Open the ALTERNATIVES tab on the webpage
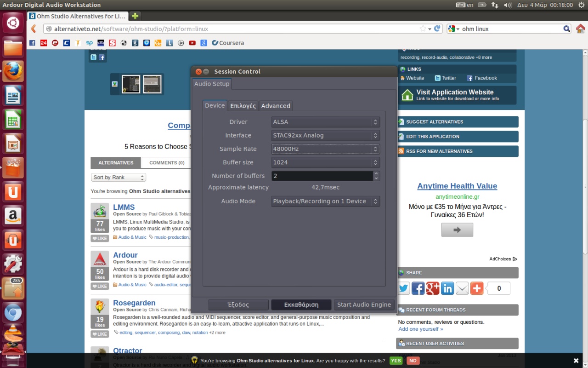588x368 pixels. tap(116, 163)
